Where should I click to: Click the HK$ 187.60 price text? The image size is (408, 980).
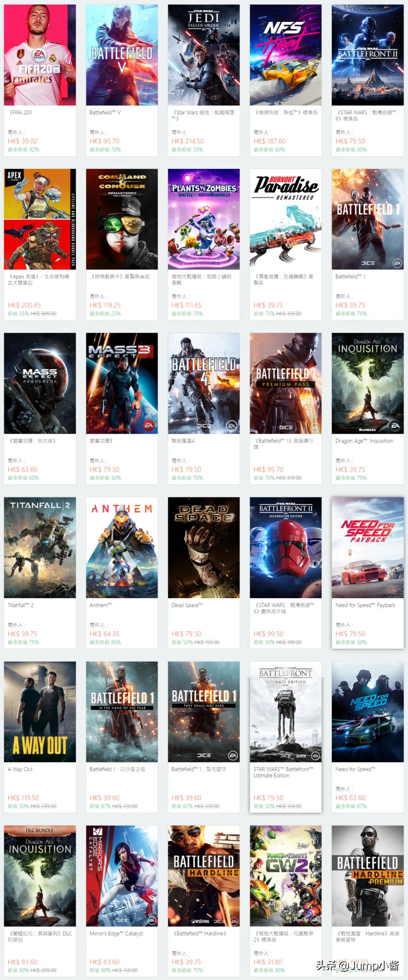(x=269, y=141)
